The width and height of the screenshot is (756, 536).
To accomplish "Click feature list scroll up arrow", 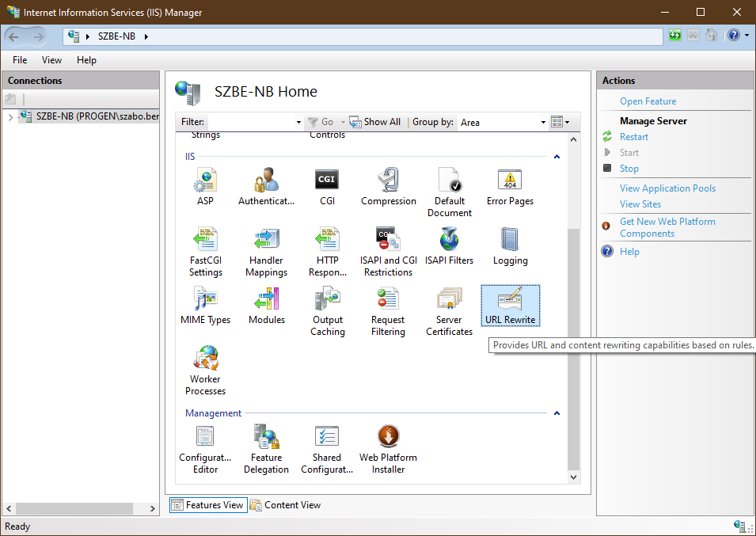I will [x=573, y=140].
